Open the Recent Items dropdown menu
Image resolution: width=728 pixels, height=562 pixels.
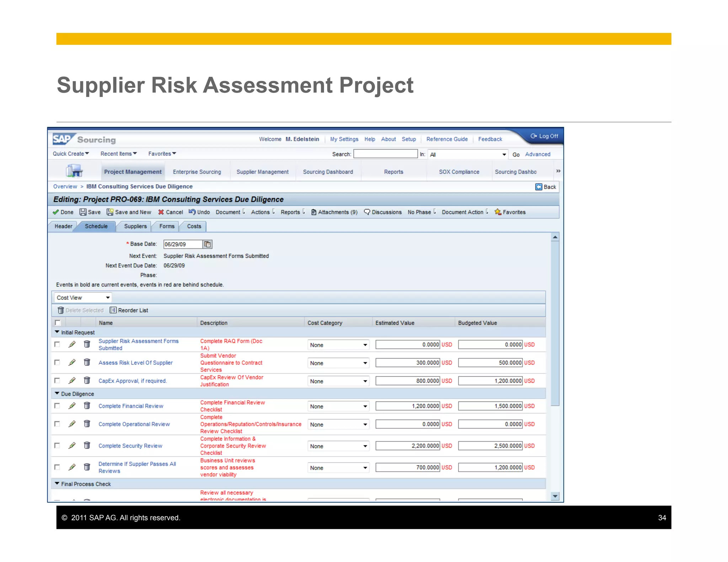tap(118, 153)
